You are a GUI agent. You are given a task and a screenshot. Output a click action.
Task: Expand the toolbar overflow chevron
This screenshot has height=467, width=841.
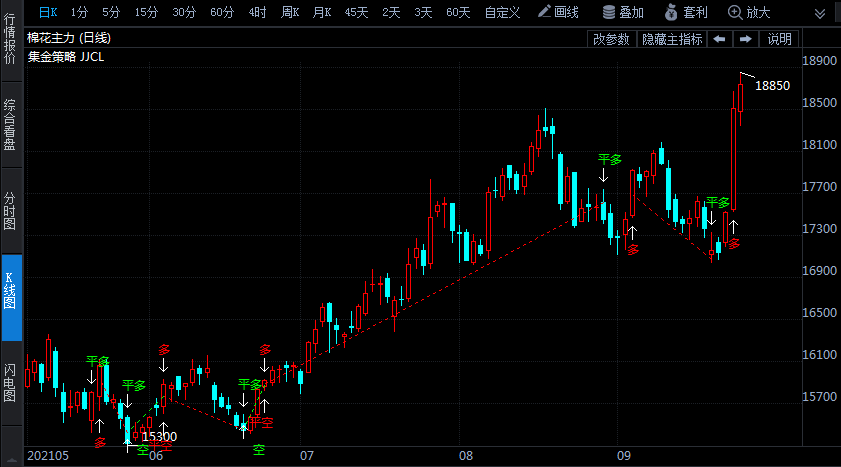[820, 13]
